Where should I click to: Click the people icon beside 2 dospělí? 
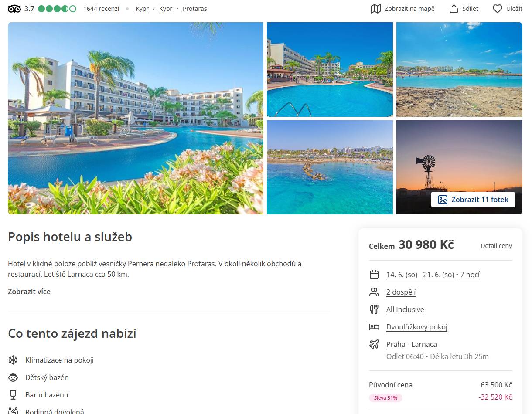point(374,292)
